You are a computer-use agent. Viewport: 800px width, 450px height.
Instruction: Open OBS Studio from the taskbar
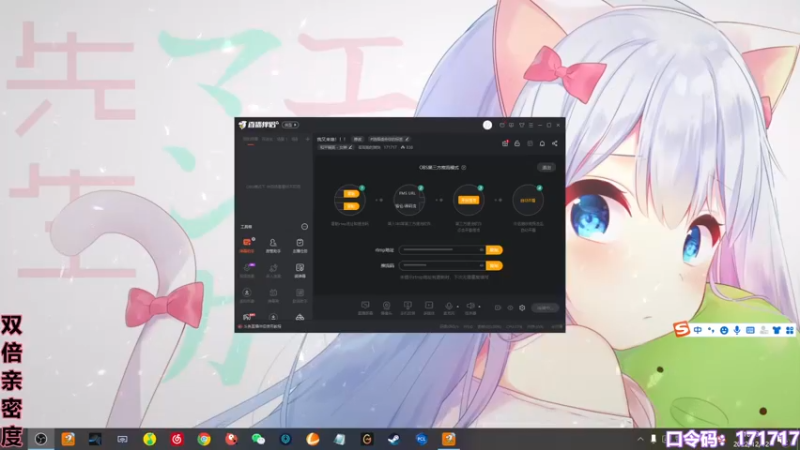[x=41, y=439]
